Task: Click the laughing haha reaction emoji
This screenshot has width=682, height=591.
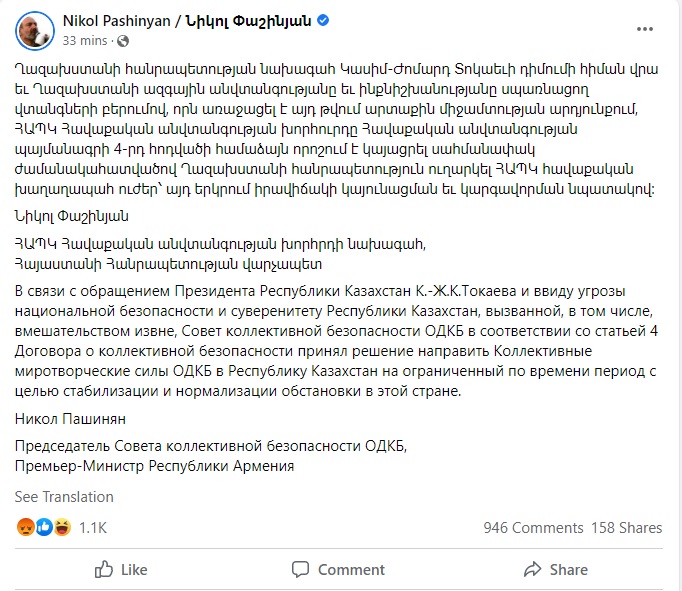Action: (62, 527)
